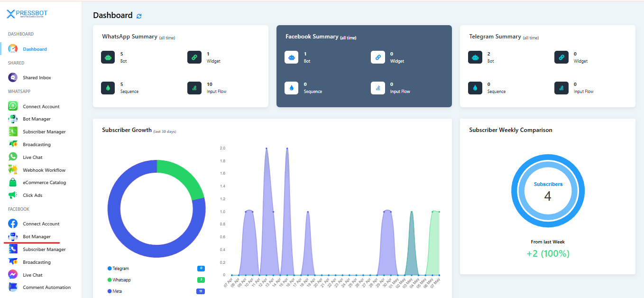Click the WhatsApp Live Chat icon
Screen dimensions: 644x298
click(13, 157)
